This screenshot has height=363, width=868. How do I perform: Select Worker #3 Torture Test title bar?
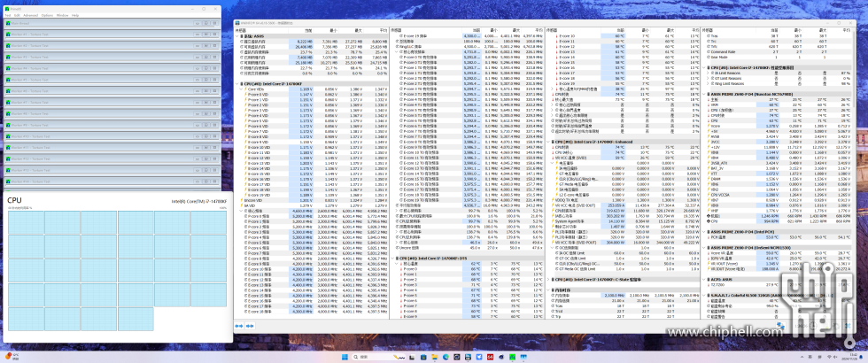(x=112, y=57)
